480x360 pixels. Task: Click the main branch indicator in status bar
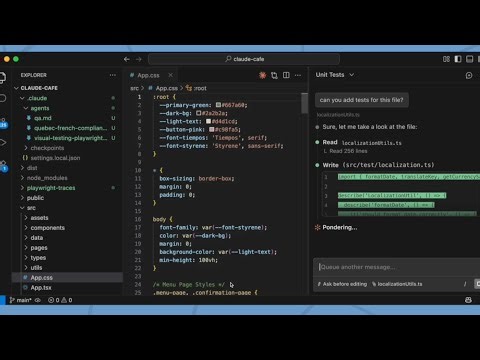click(x=20, y=300)
